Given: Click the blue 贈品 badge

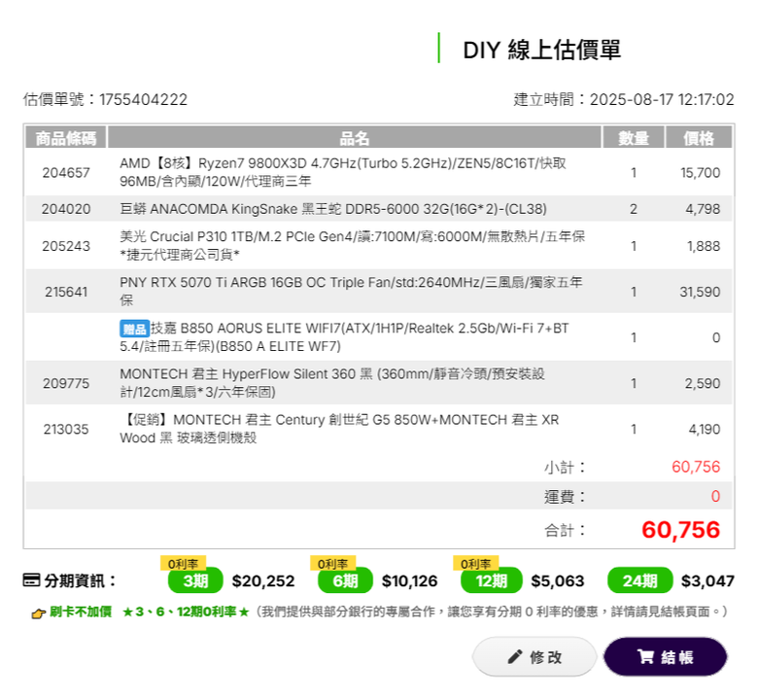Looking at the screenshot, I should click(134, 329).
